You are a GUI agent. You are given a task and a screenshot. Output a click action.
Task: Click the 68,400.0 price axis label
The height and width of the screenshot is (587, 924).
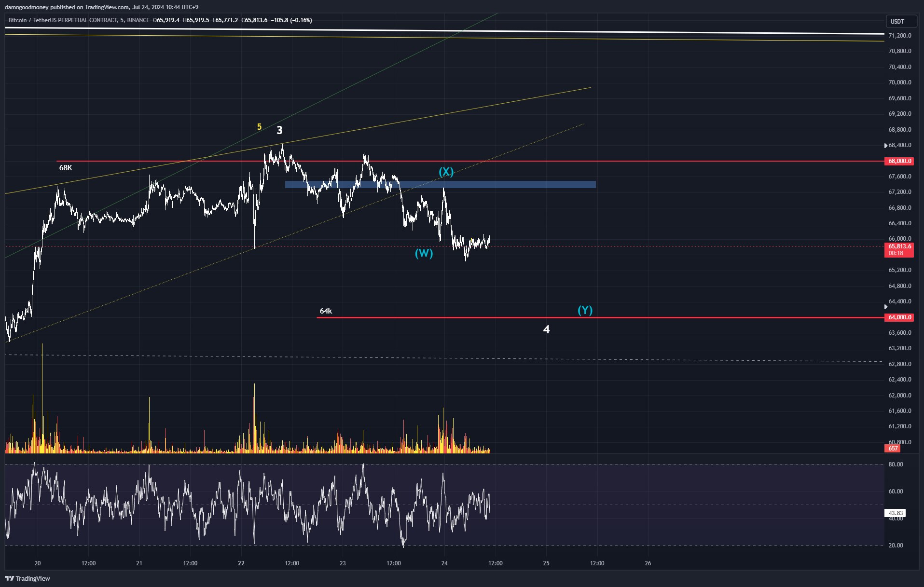coord(900,145)
